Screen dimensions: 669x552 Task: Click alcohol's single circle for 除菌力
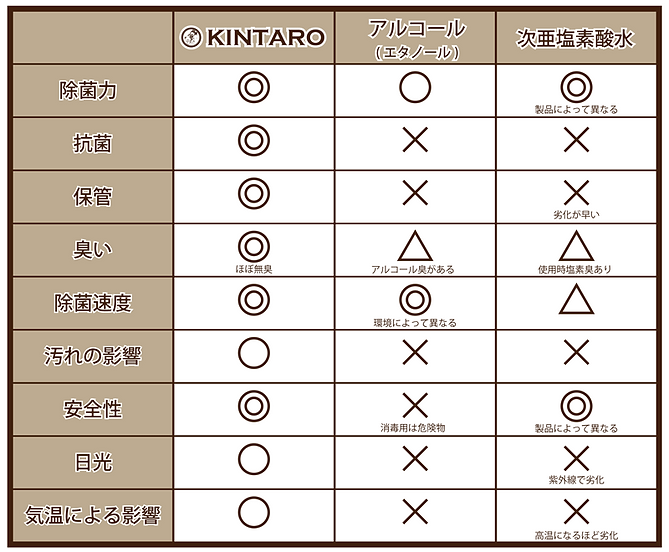coord(415,87)
